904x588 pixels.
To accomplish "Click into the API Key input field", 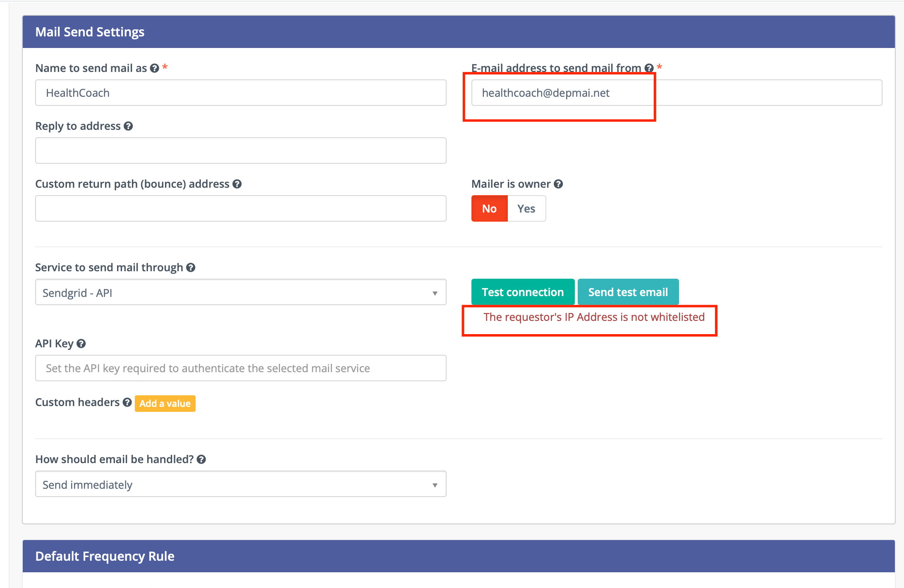I will coord(241,368).
